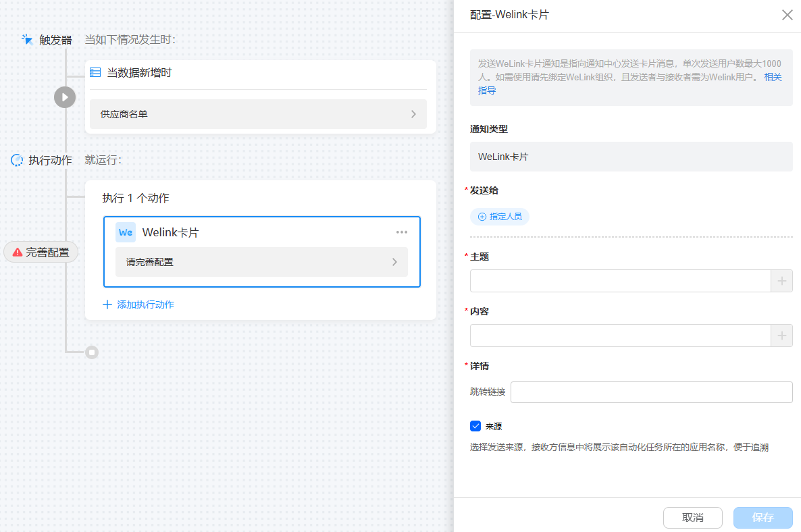Screen dimensions: 801x532
Task: Click the plus circle icon in 指定人员
Action: point(482,217)
